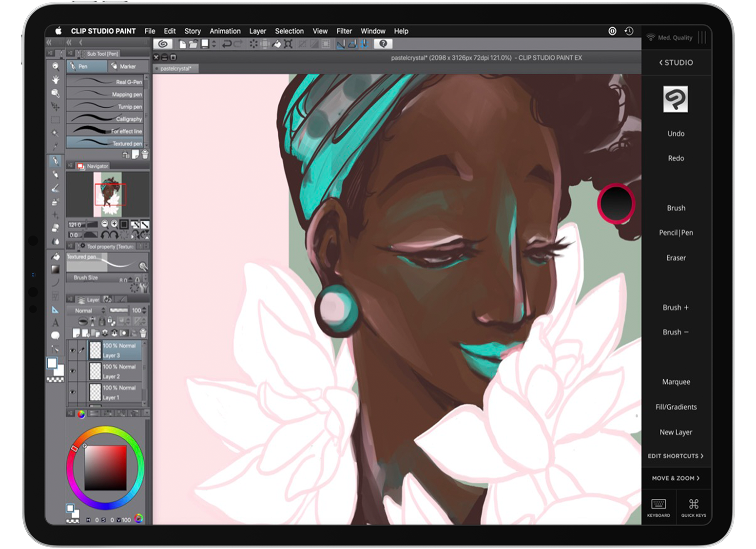Toggle Snap to special ruler
Screen dimensions: 756x549
[353, 44]
